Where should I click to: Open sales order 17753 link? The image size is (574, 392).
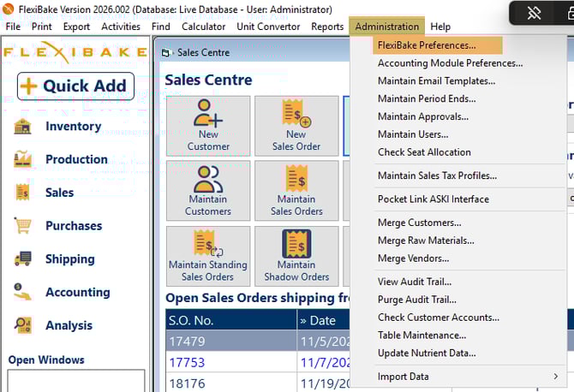[x=187, y=362]
